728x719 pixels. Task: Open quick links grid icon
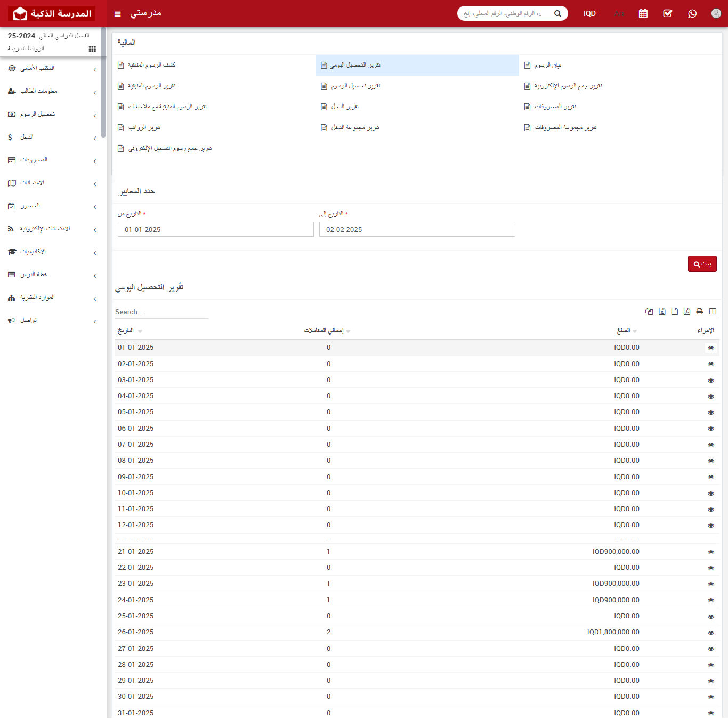click(92, 49)
